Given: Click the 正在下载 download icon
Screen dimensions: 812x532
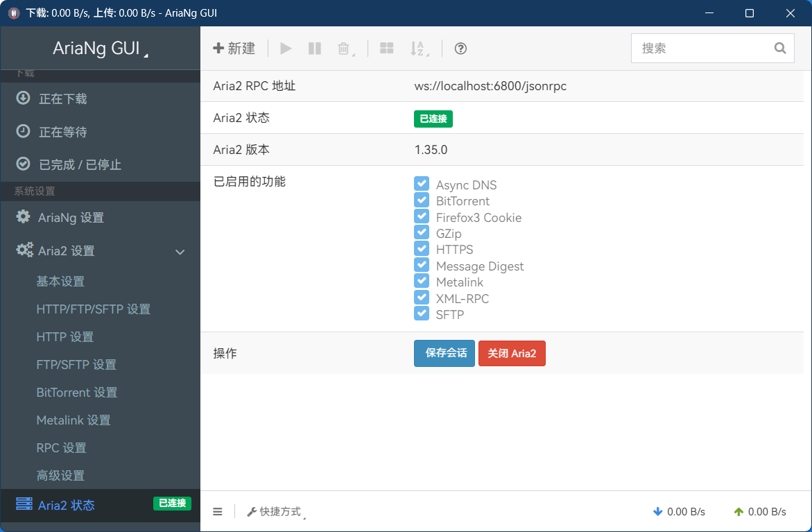Looking at the screenshot, I should (x=23, y=98).
